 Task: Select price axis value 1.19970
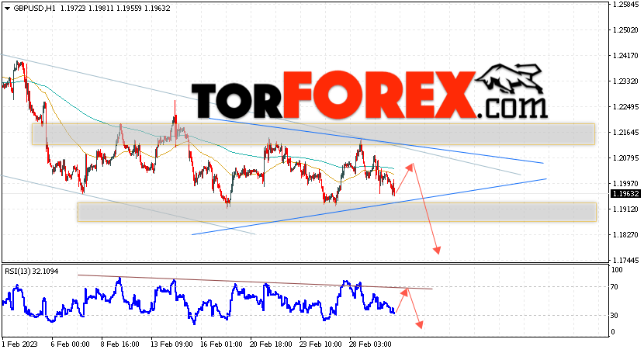pyautogui.click(x=625, y=183)
